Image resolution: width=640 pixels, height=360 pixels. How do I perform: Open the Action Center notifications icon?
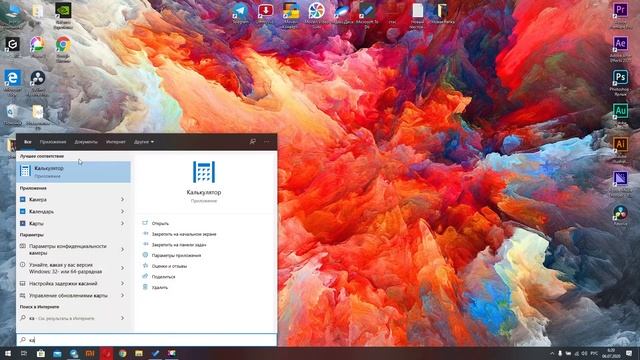pos(629,353)
